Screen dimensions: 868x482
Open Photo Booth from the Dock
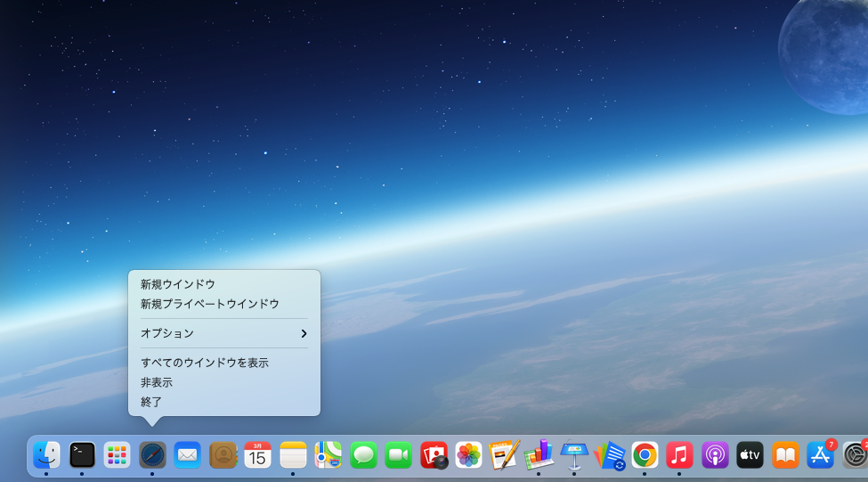pyautogui.click(x=434, y=455)
